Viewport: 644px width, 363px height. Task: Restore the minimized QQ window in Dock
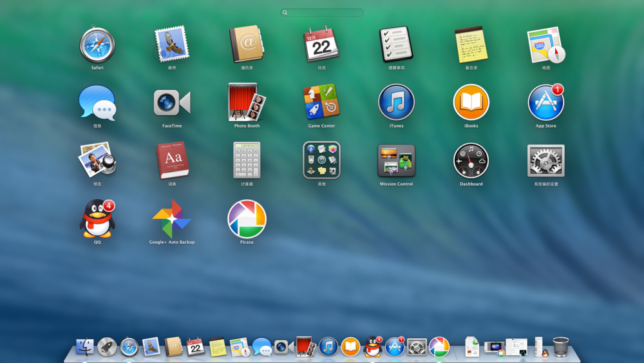coord(540,346)
